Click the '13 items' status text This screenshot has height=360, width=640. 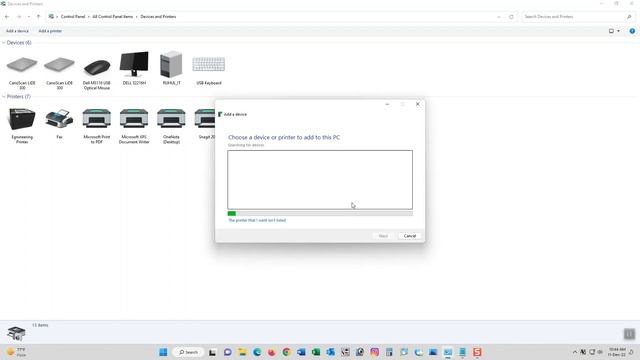click(x=40, y=325)
